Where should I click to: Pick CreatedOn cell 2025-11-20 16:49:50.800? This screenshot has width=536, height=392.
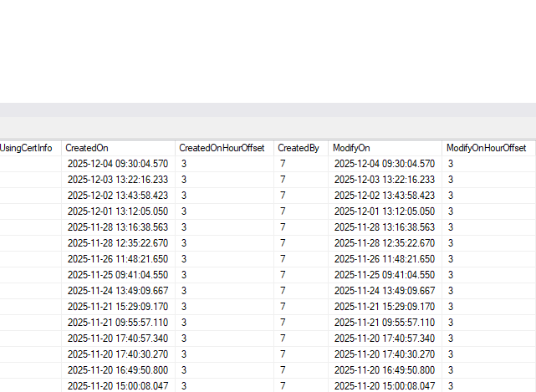[x=118, y=370]
